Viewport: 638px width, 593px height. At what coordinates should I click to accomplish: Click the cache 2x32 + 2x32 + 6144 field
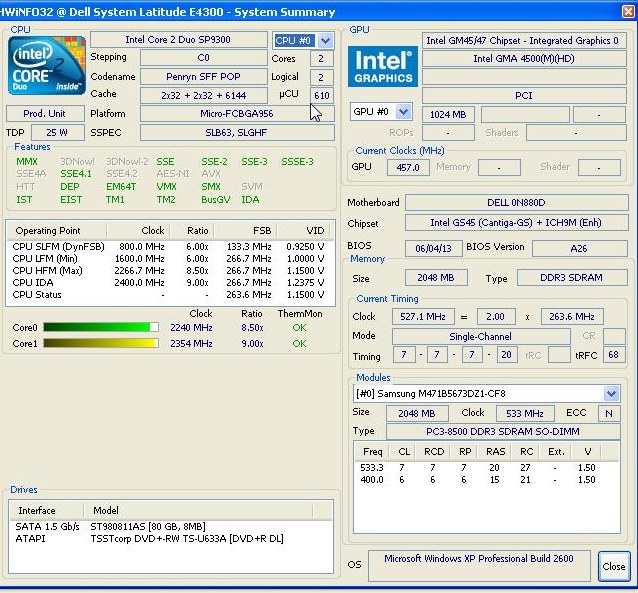pyautogui.click(x=203, y=96)
